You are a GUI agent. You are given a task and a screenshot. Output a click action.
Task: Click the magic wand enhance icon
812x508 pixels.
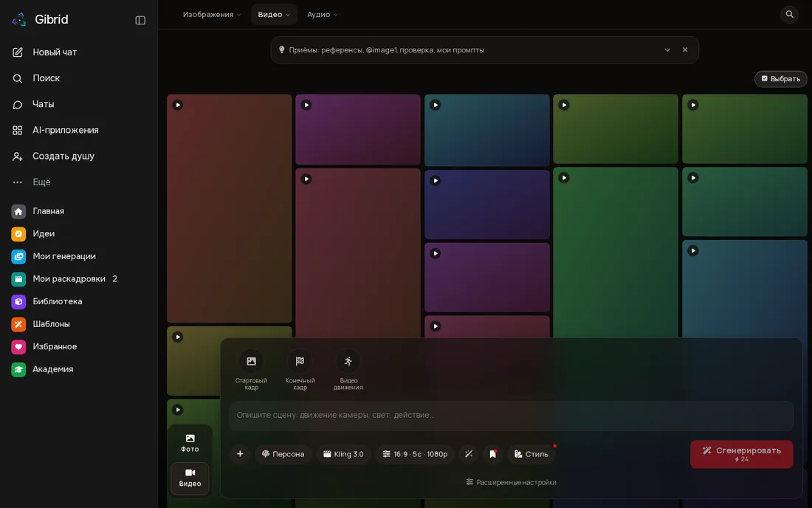[469, 454]
